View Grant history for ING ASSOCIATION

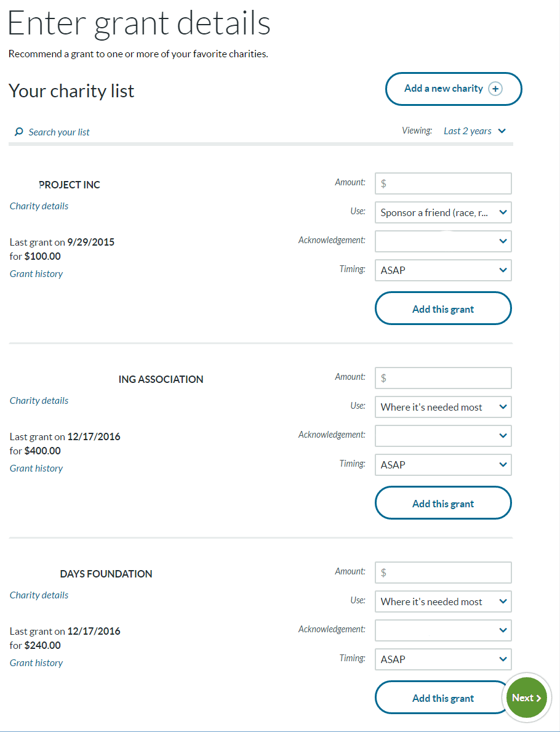click(x=36, y=469)
